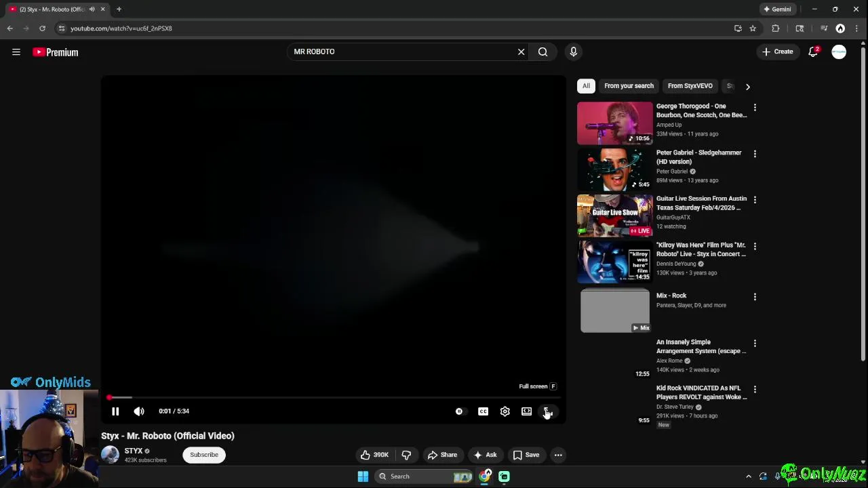The width and height of the screenshot is (868, 488).
Task: Close the Styx Mr. Roboto tab
Action: (x=103, y=9)
